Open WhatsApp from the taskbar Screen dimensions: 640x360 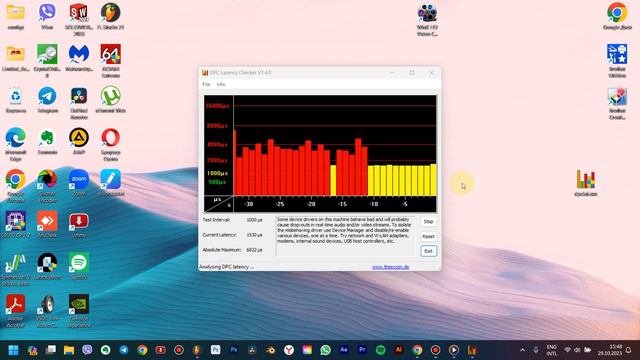pyautogui.click(x=325, y=350)
